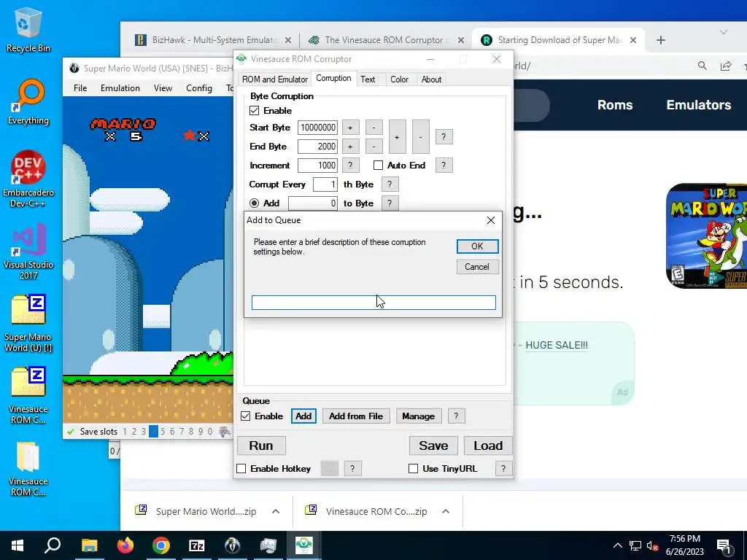Viewport: 747px width, 560px height.
Task: Open the muted volume tray icon
Action: coord(653,545)
